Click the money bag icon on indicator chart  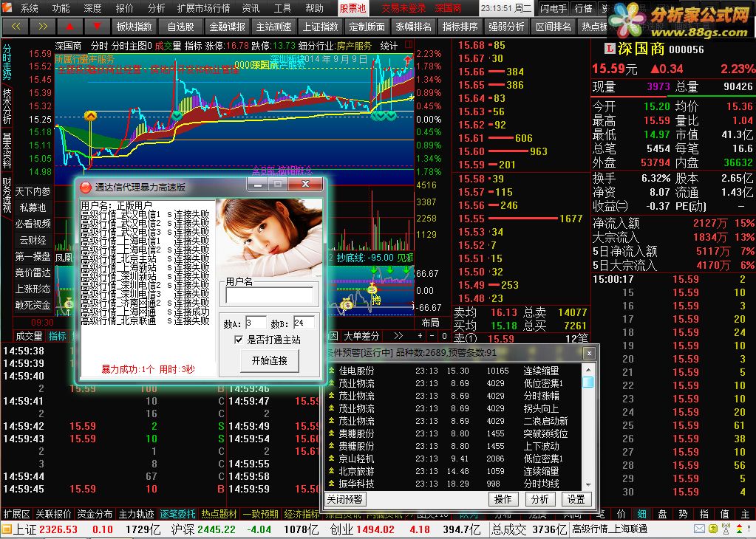click(x=346, y=304)
